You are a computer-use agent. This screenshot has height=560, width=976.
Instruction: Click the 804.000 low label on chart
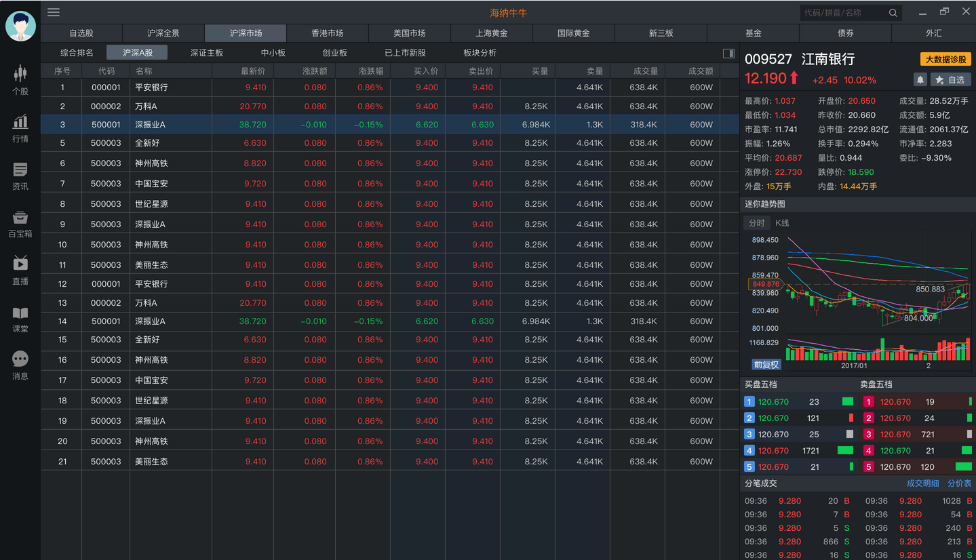point(918,318)
